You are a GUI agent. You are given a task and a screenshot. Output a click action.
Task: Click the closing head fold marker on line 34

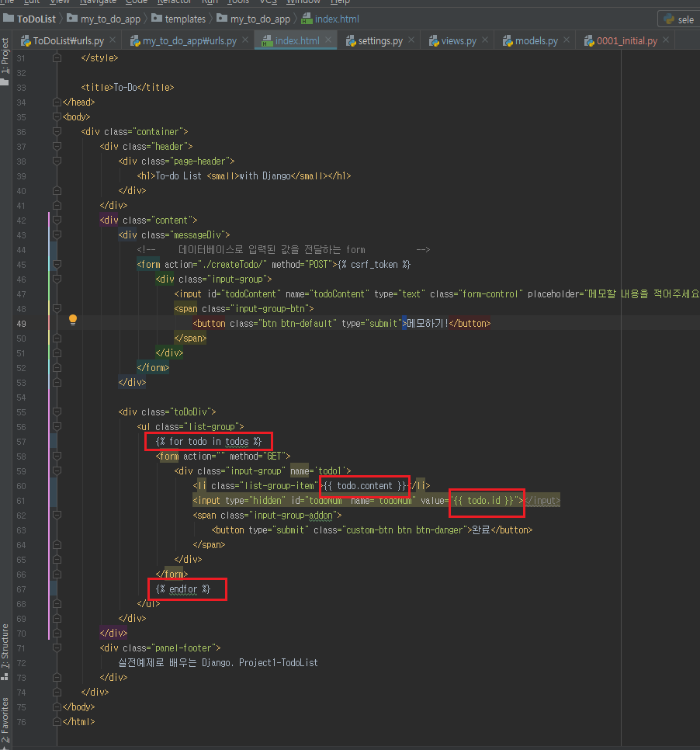click(x=57, y=102)
